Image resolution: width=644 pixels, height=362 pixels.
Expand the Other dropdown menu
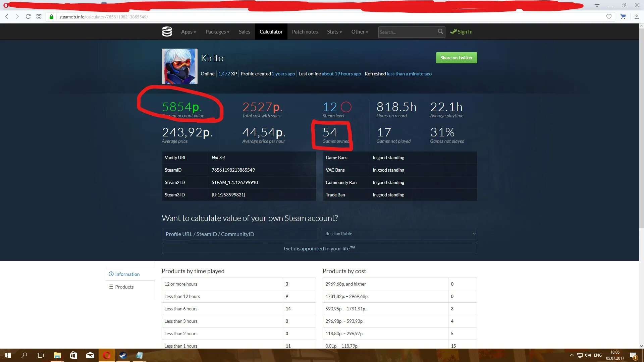(360, 32)
